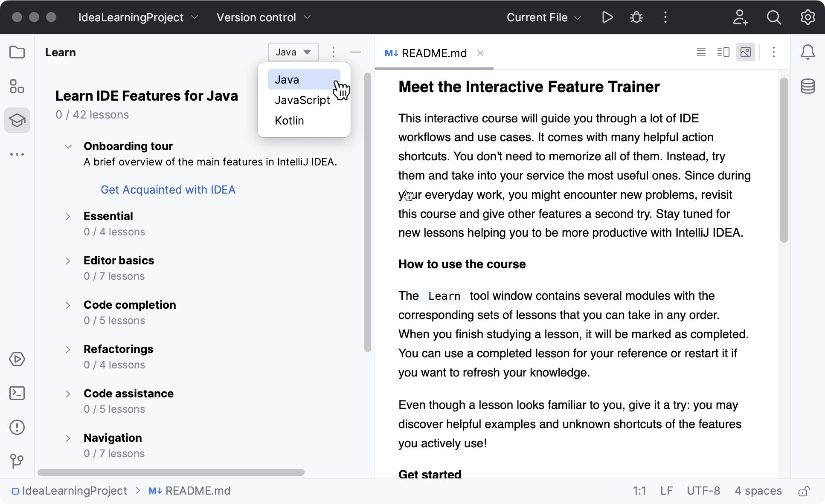This screenshot has width=825, height=504.
Task: Switch to editor and preview split view
Action: 723,52
